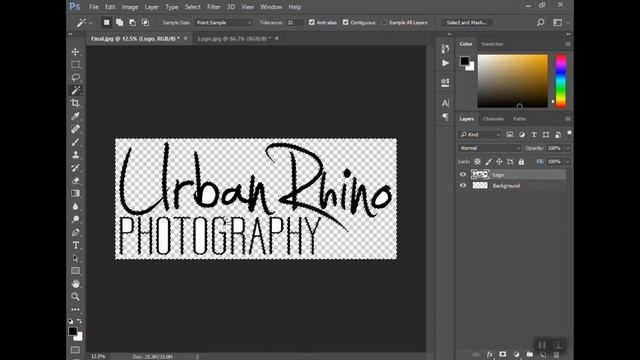Select the Eraser tool
Screen dimensions: 640x360
pos(76,181)
